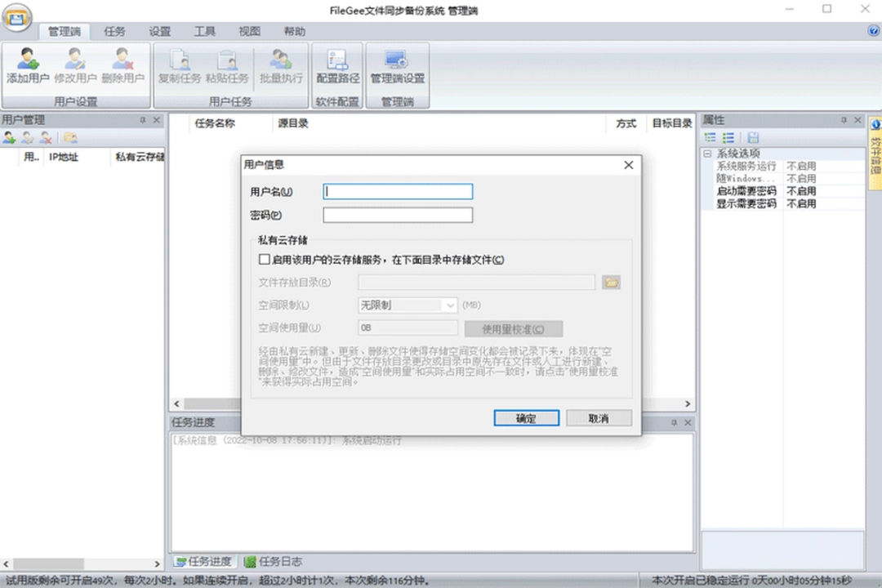
Task: Open the 空间限制 dropdown showing 无限制
Action: click(450, 305)
